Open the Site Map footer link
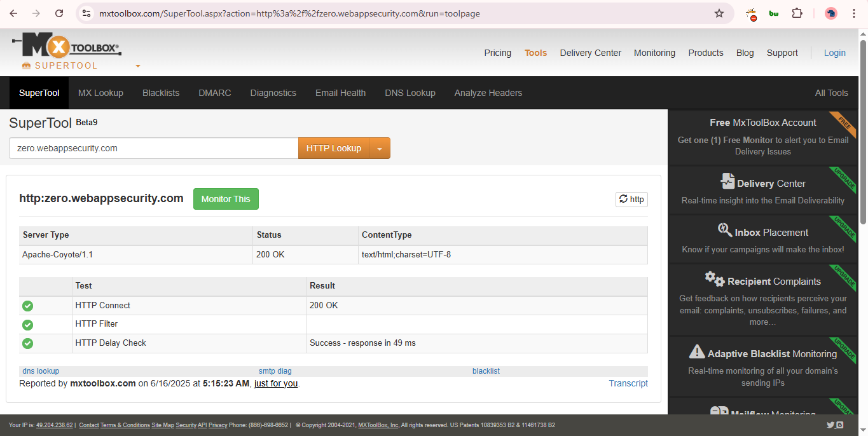Image resolution: width=868 pixels, height=436 pixels. [163, 425]
